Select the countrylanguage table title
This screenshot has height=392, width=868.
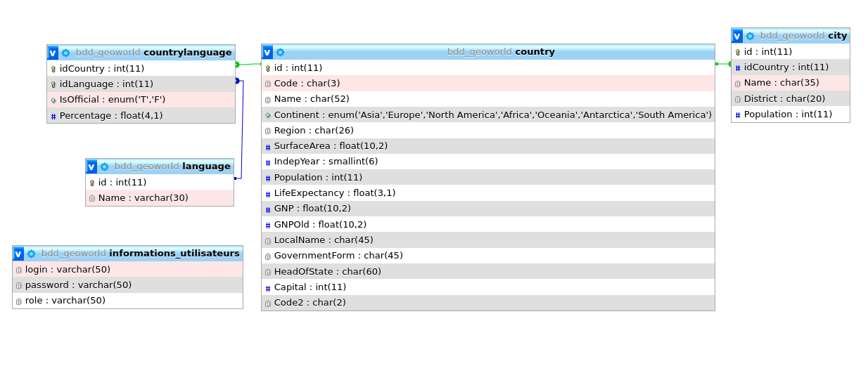pyautogui.click(x=187, y=53)
